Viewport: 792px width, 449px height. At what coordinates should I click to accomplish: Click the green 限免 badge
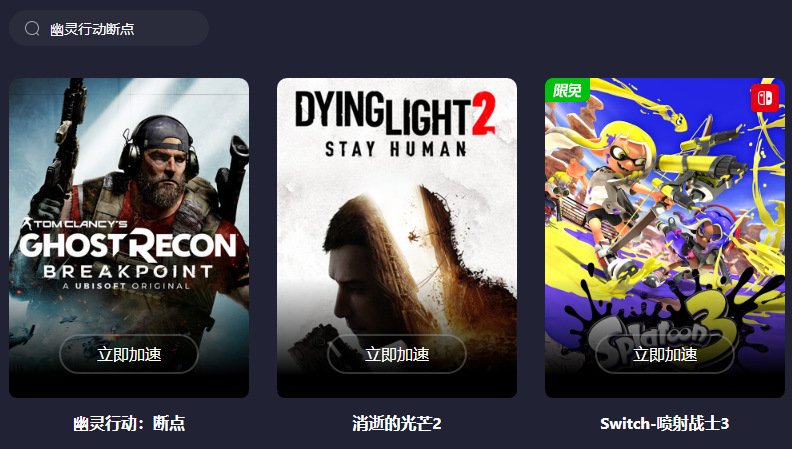567,90
